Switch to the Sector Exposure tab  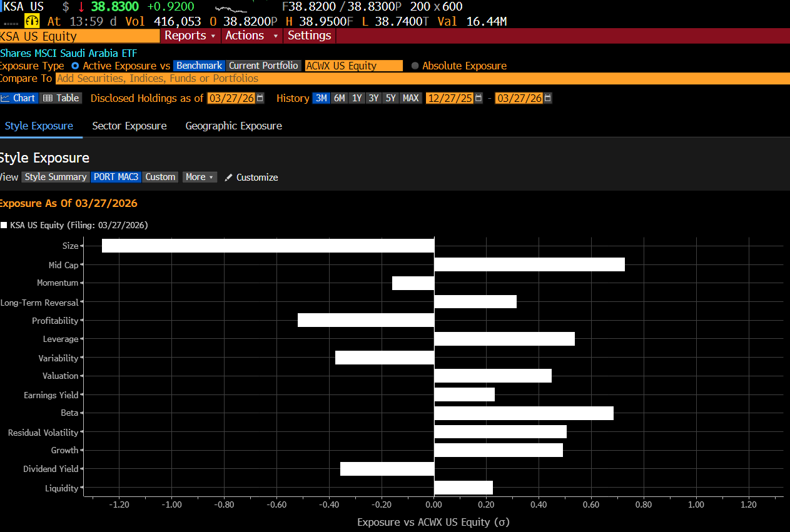129,126
